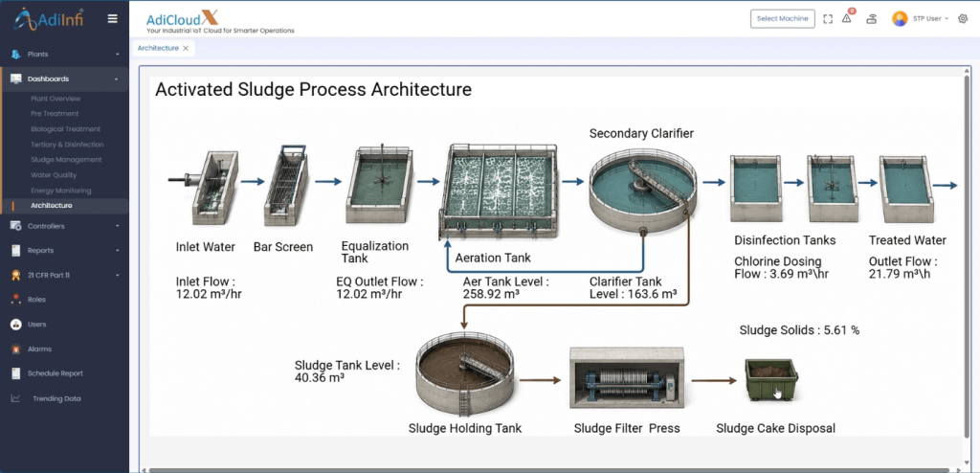This screenshot has height=473, width=980.
Task: Click the Reports sidebar icon
Action: pos(15,250)
